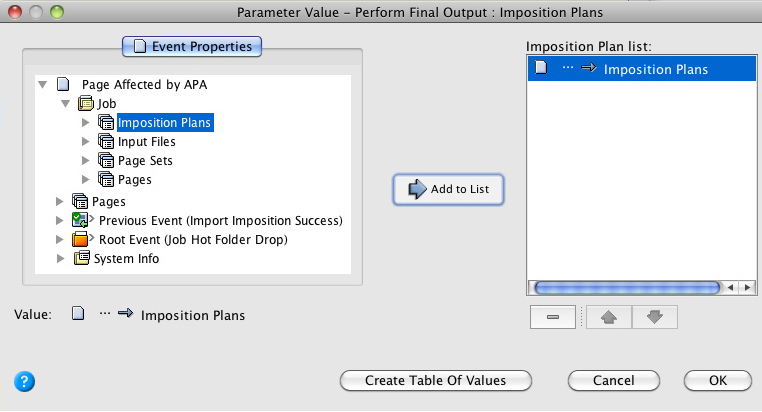Click the horizontal scrollbar thumb in plan list

(627, 288)
